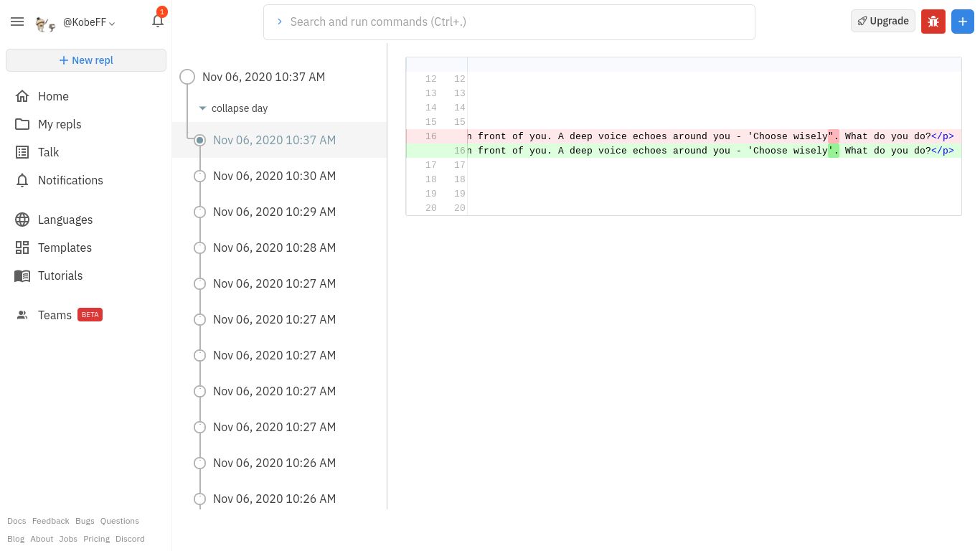Click the Home house icon
This screenshot has height=551, width=980.
(x=22, y=96)
